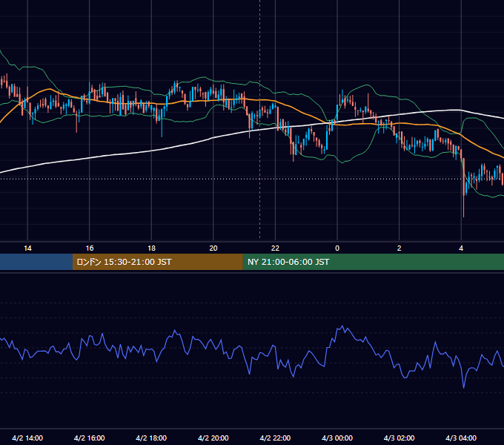Click the 4/2 14:00 date label
504x445 pixels.
click(27, 438)
